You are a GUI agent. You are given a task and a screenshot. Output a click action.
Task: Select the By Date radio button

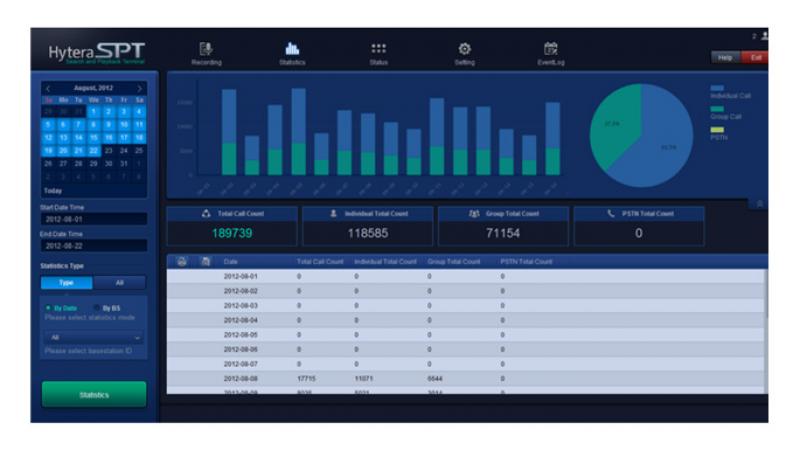[x=48, y=308]
